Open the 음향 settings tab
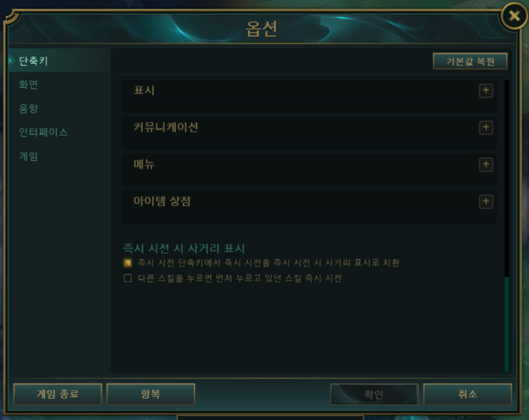 coord(29,109)
